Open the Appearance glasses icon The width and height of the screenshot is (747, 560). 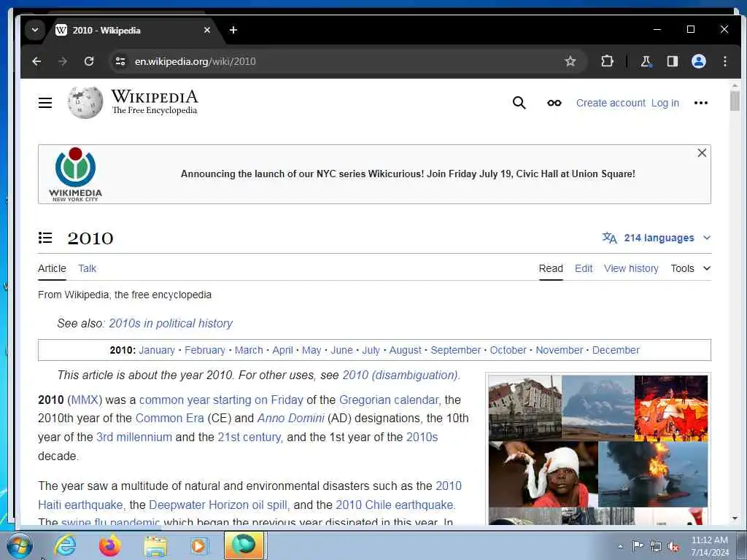554,103
